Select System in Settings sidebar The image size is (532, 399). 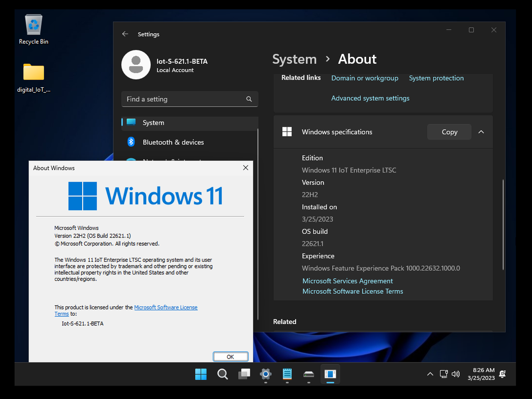(190, 123)
